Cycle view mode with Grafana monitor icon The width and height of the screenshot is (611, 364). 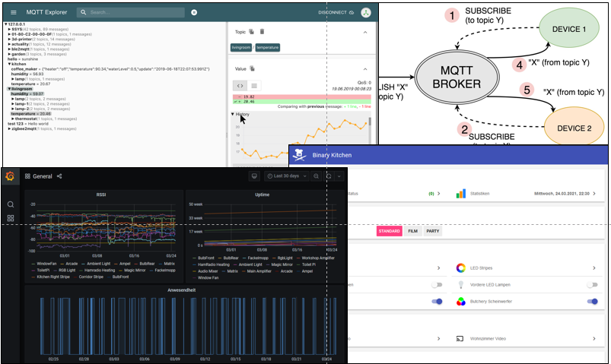tap(254, 176)
